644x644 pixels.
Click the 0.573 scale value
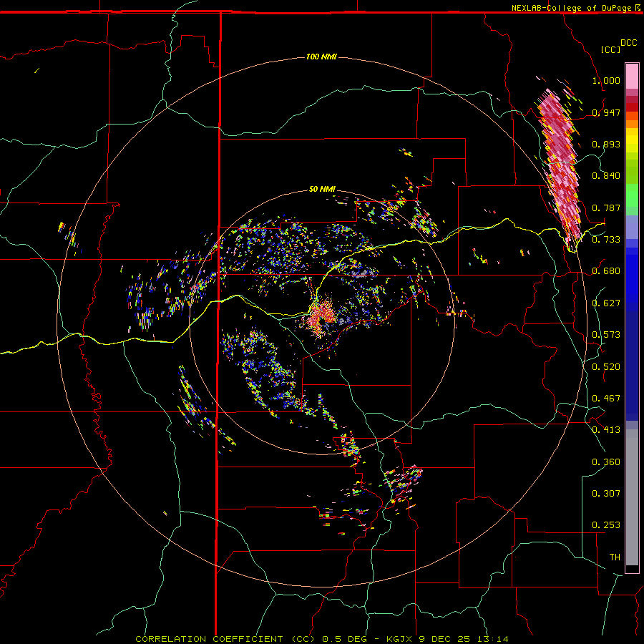(606, 335)
